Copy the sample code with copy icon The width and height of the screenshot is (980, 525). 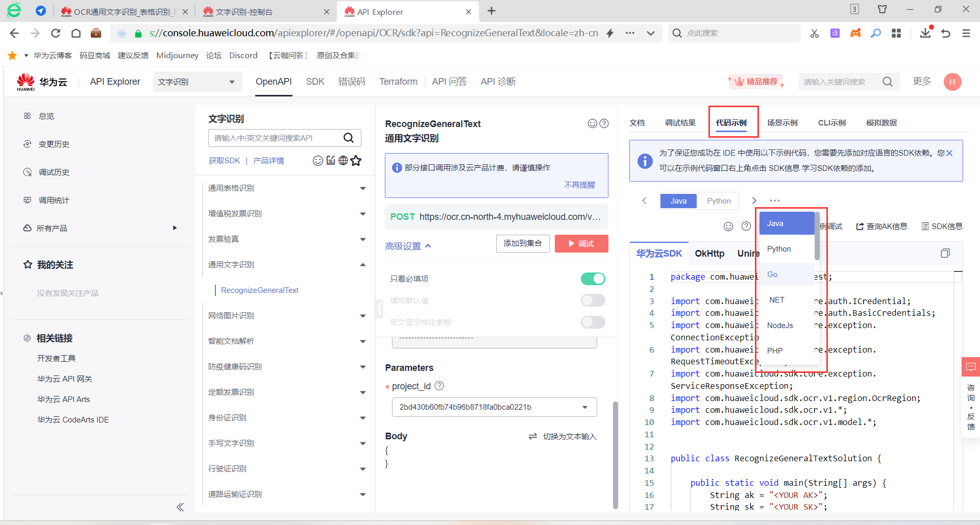945,253
